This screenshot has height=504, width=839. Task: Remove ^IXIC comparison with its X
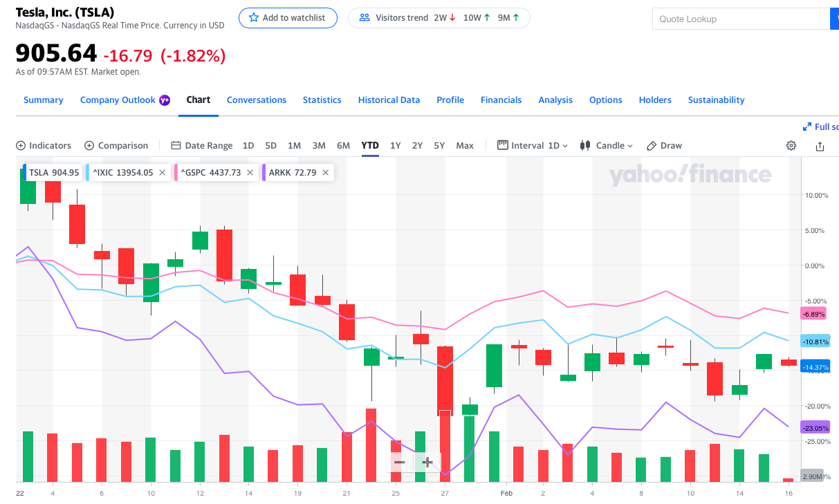click(x=162, y=173)
